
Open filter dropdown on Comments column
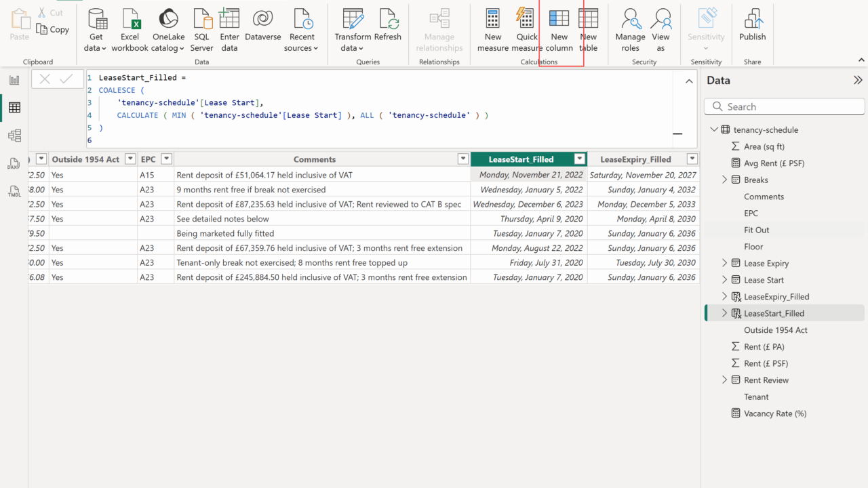[463, 159]
